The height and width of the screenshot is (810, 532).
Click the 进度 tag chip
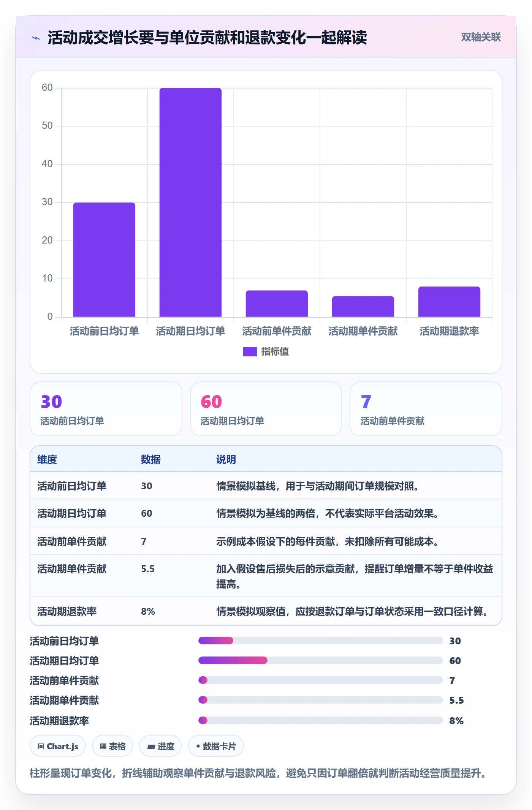[x=160, y=746]
